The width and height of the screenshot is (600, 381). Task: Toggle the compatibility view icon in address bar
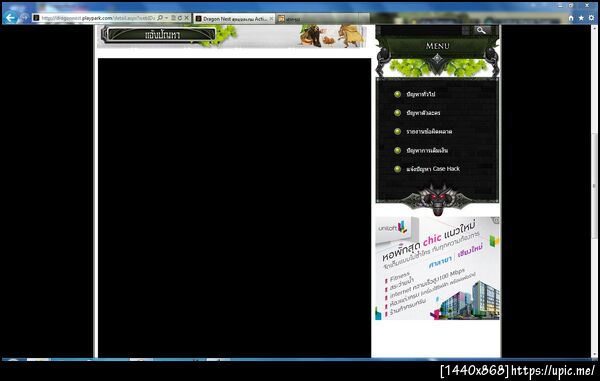click(x=173, y=18)
